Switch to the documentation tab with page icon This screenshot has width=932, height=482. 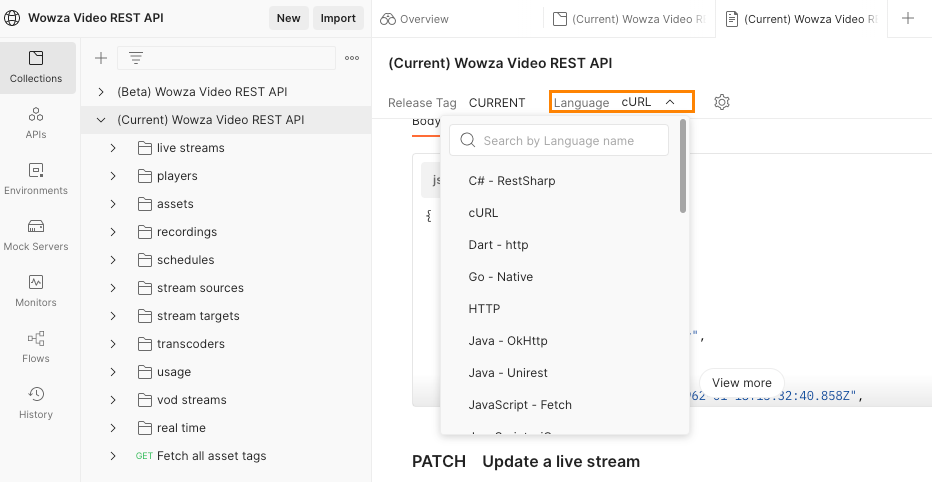tap(802, 19)
